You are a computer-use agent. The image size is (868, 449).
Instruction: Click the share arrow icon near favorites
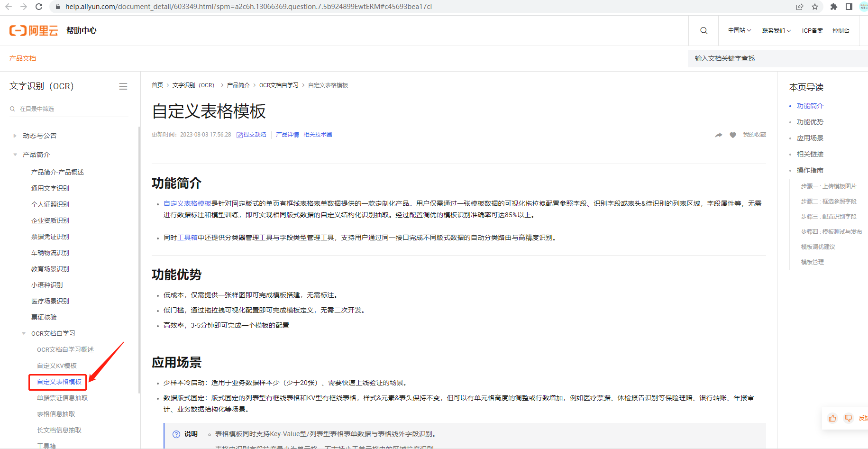(719, 135)
